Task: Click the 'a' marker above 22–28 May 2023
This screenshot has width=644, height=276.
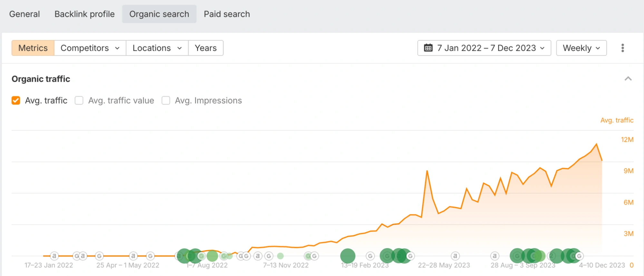Action: tap(455, 256)
